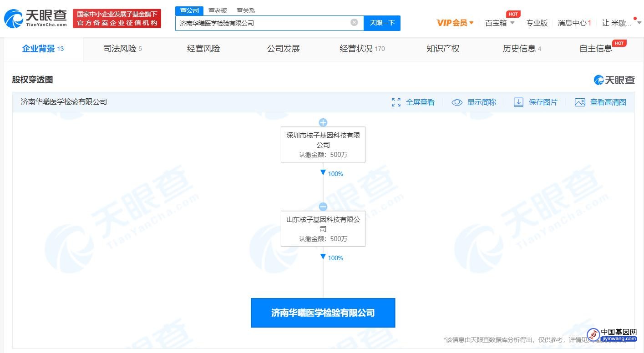Switch to the 公司发展 tab
The height and width of the screenshot is (353, 644).
point(284,49)
